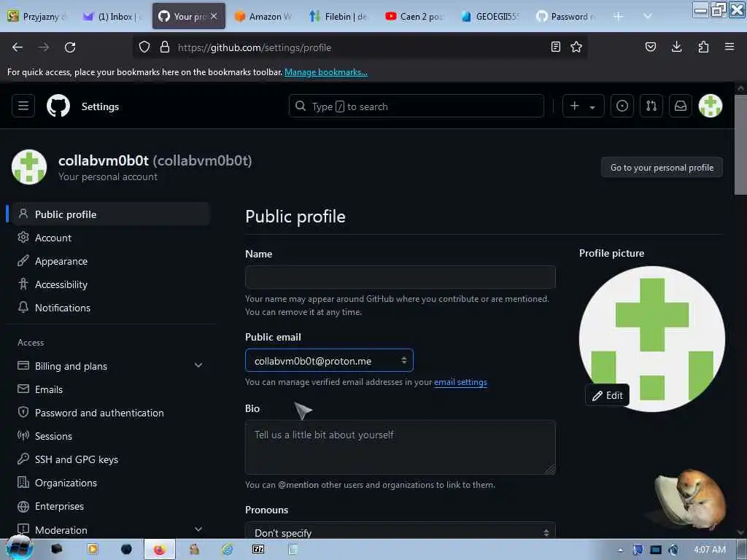The image size is (747, 560).
Task: Click the large profile picture avatar
Action: tap(651, 338)
